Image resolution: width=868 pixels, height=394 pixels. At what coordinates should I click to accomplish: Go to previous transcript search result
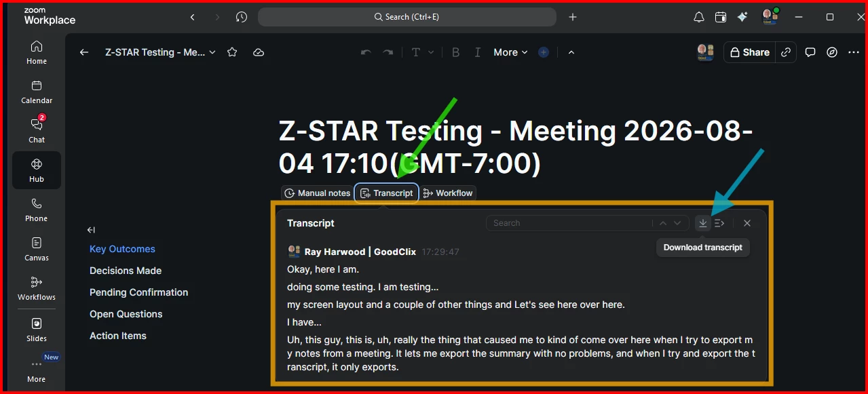662,223
